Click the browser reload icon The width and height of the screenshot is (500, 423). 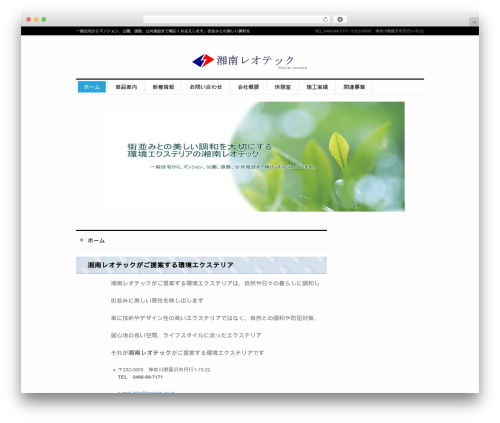pyautogui.click(x=325, y=19)
